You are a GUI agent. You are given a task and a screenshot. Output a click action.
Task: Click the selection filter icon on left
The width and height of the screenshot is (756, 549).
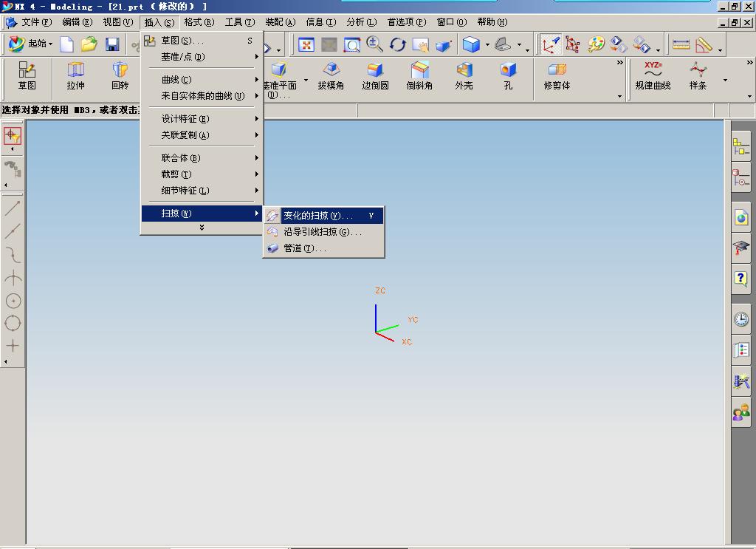pyautogui.click(x=13, y=135)
